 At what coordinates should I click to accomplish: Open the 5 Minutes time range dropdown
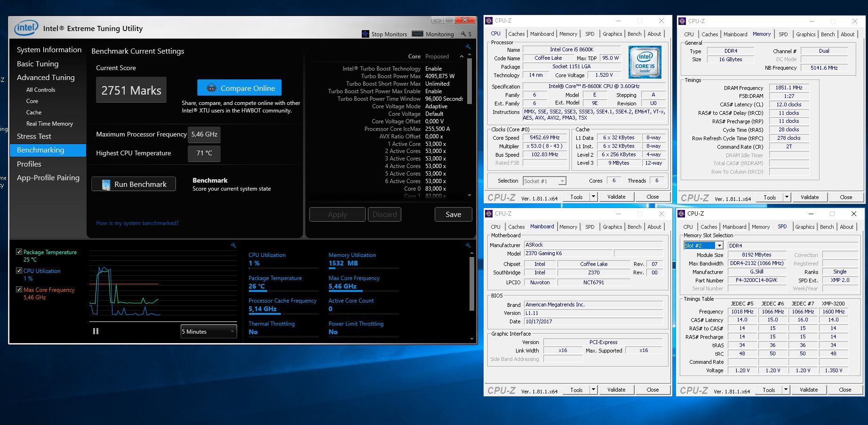pos(208,331)
